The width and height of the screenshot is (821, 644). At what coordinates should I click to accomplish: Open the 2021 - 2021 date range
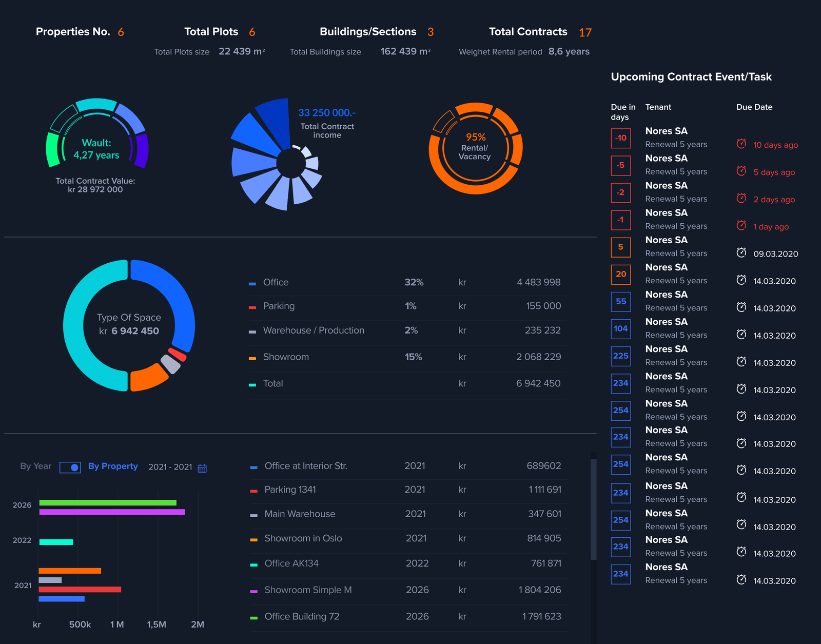point(170,467)
